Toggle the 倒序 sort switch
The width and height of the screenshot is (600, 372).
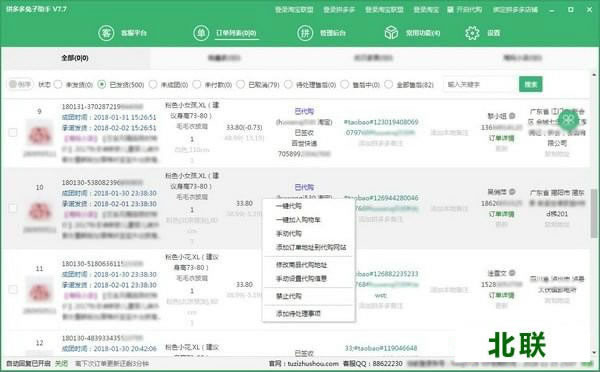(x=20, y=84)
